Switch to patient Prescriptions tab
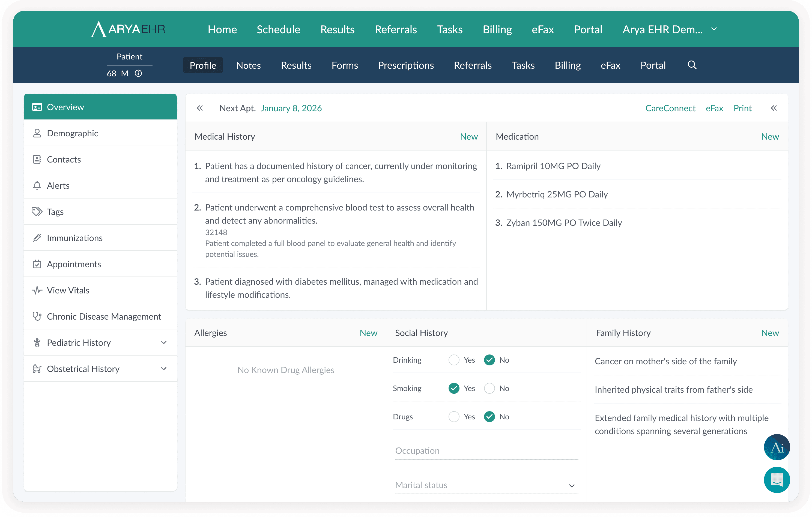The width and height of the screenshot is (812, 517). click(x=406, y=65)
